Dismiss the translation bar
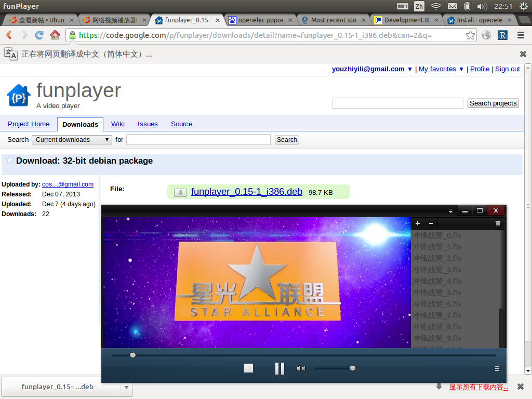This screenshot has width=532, height=399. (523, 54)
